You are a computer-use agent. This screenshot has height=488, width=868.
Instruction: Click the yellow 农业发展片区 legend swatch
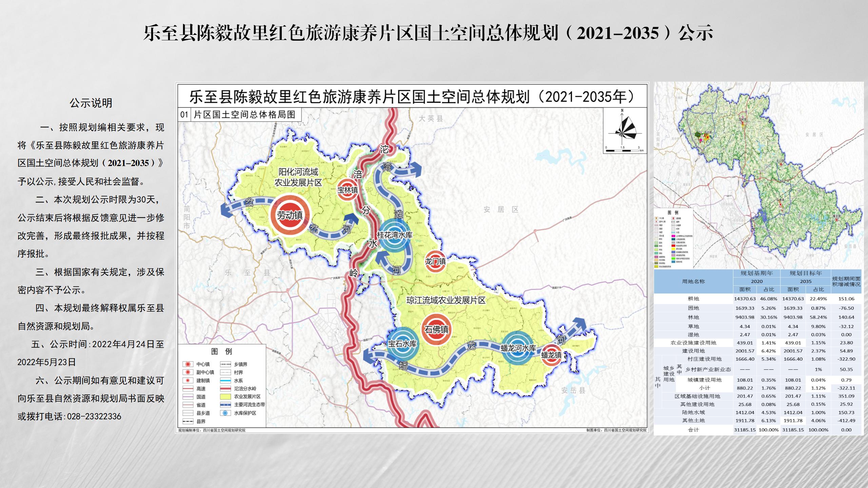tap(225, 396)
